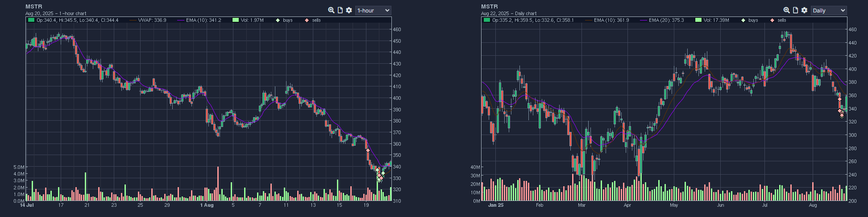The height and width of the screenshot is (217, 868).
Task: Toggle sells legend on Daily chart
Action: coord(778,20)
